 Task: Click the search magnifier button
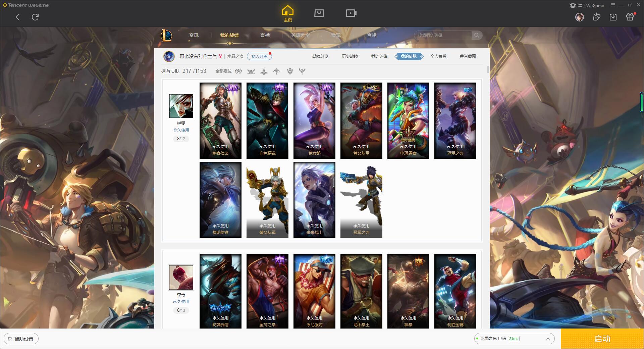(477, 35)
